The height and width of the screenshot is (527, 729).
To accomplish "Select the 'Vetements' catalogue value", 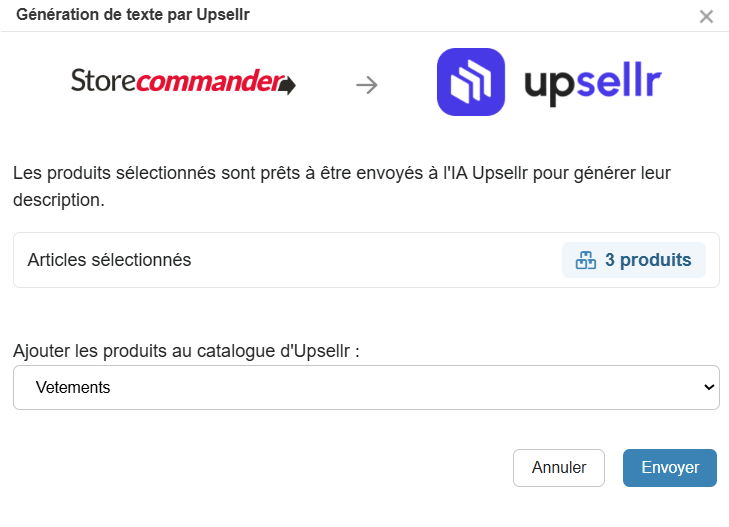I will tap(73, 387).
